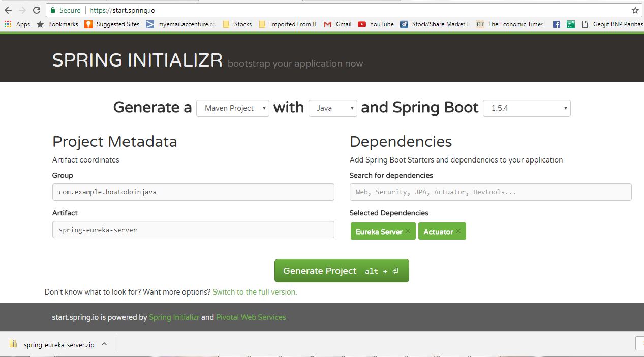Click the SPRING INITIALIZR header title

[x=138, y=60]
